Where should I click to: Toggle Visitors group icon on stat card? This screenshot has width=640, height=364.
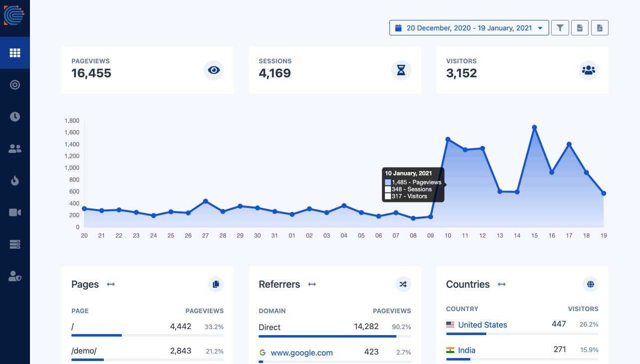pos(589,70)
